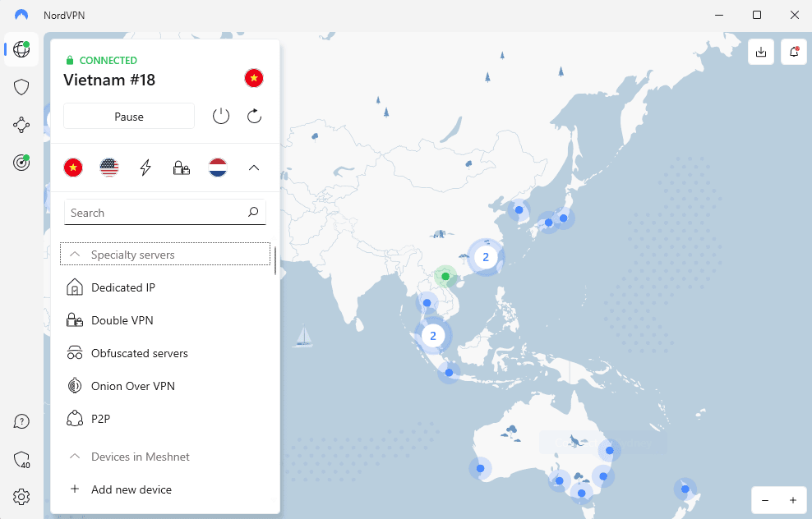Click the Perth server marker in Australia
812x519 pixels.
(x=481, y=468)
